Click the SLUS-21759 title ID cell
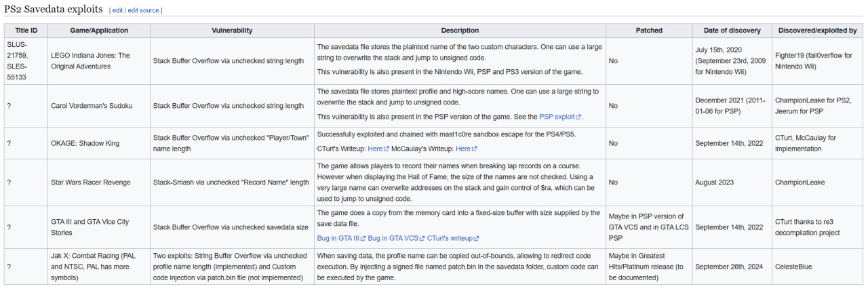 coord(26,61)
